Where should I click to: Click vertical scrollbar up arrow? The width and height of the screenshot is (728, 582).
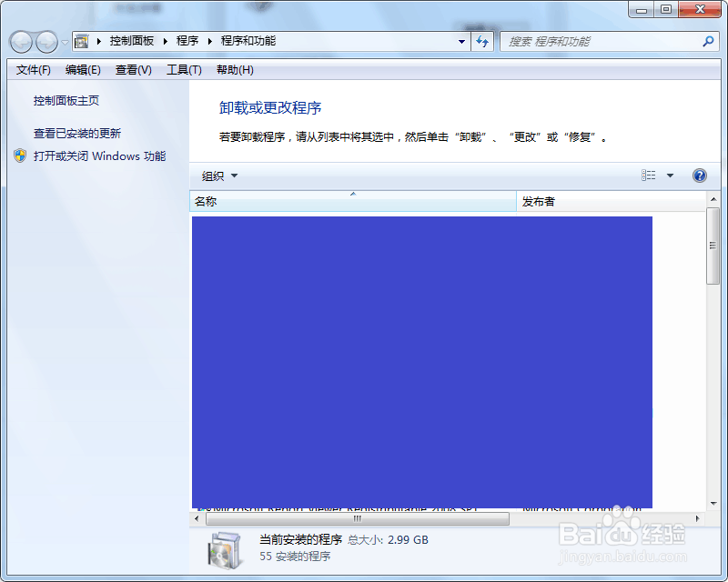point(713,199)
